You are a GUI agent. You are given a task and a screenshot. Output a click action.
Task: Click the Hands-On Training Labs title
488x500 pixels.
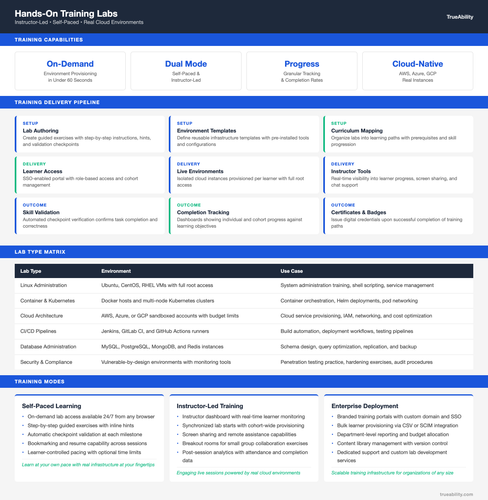click(x=66, y=14)
